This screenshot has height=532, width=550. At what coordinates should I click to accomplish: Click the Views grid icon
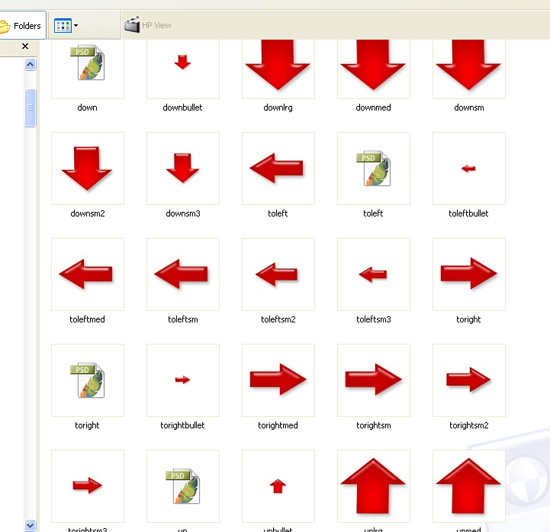pos(63,26)
